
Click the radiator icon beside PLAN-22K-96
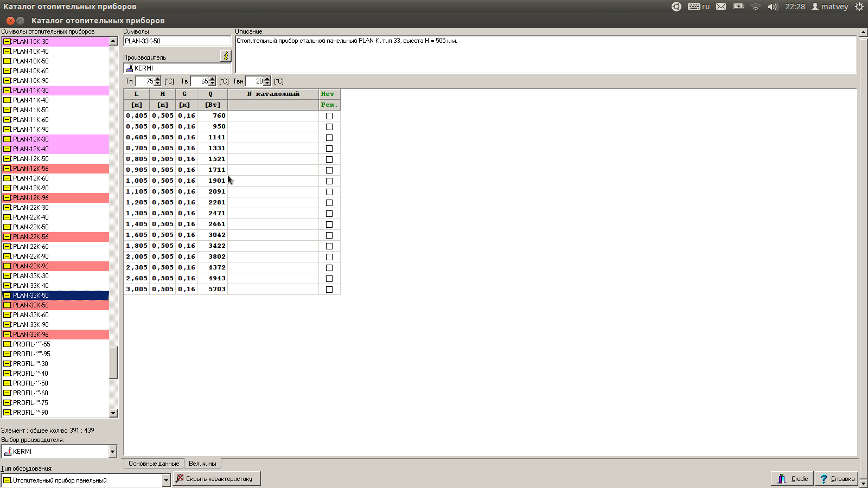click(7, 266)
